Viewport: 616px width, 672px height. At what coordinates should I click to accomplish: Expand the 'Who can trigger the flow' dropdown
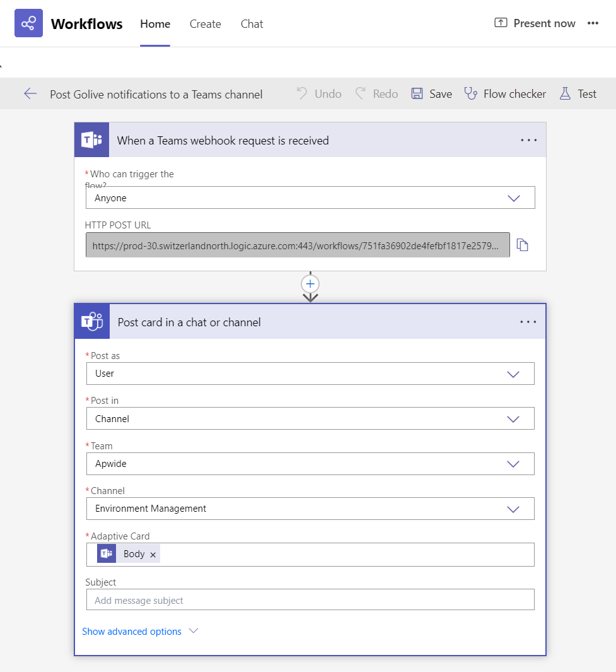513,198
